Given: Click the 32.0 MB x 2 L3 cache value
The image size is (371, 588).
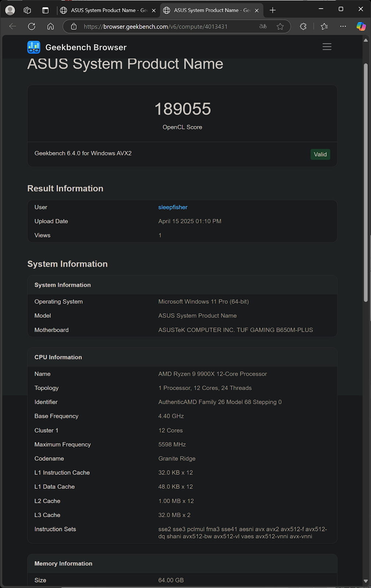Looking at the screenshot, I should click(174, 515).
